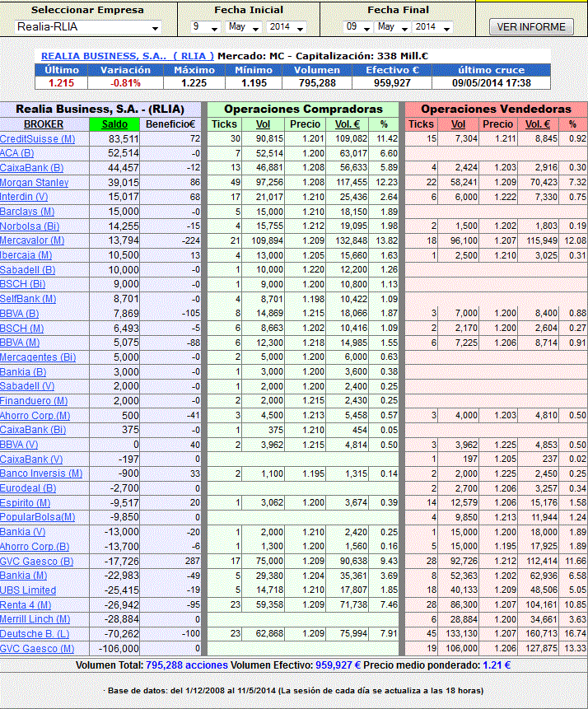Open Ibercaja (M) broker link
588x709 pixels.
pos(26,255)
